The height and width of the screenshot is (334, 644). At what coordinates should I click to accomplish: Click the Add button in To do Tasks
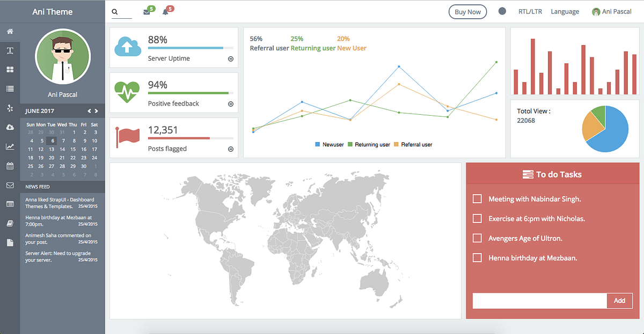coord(619,301)
